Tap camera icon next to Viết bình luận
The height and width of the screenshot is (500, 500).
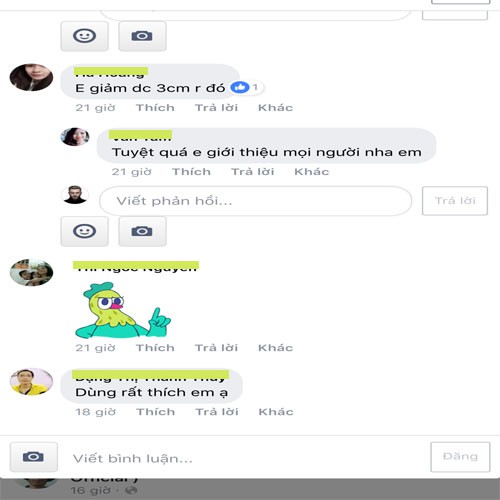[33, 457]
